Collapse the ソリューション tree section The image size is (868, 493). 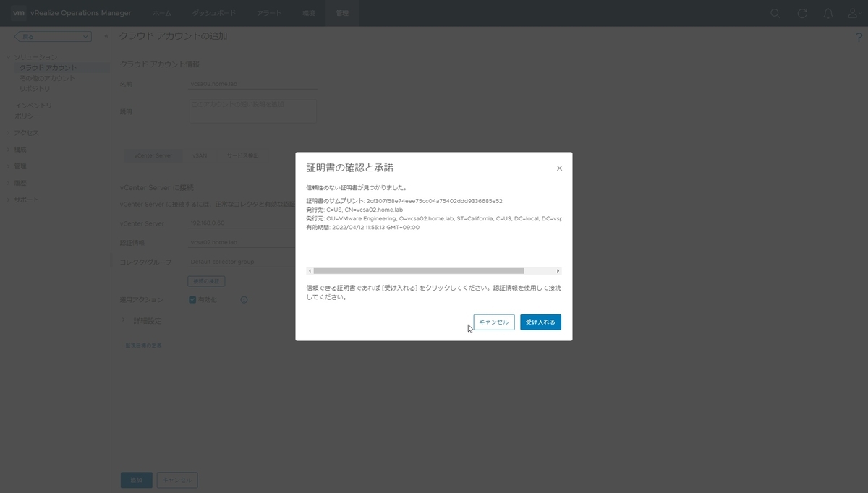tap(9, 57)
